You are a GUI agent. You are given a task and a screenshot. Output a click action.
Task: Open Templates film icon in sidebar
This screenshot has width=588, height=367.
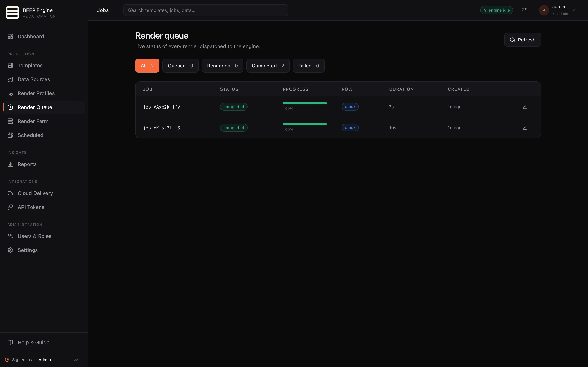tap(10, 66)
